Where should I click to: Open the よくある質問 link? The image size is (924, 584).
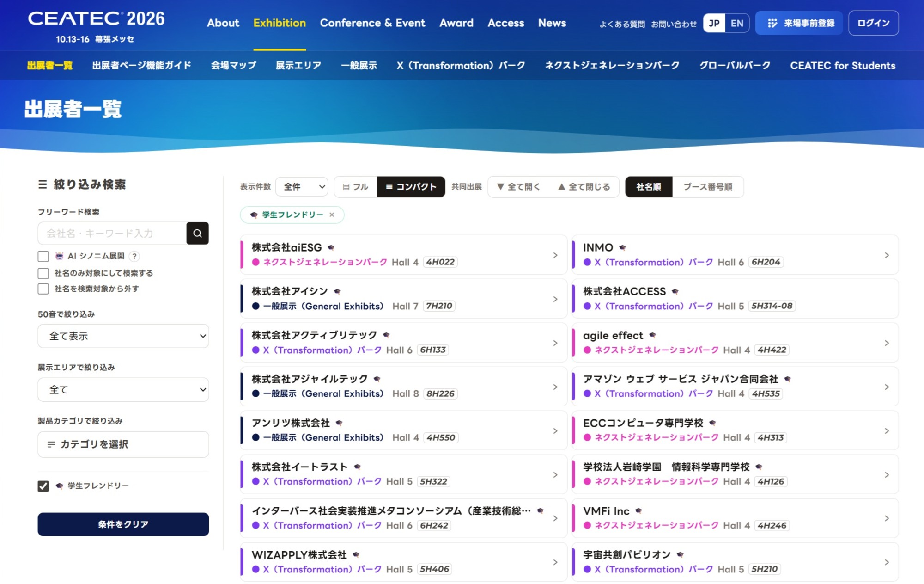(622, 24)
